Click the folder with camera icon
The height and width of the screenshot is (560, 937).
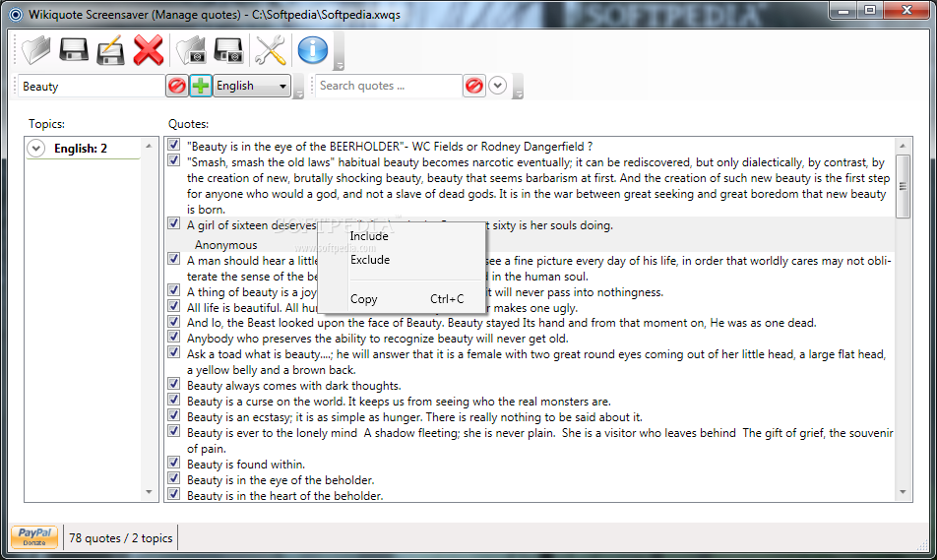(x=191, y=50)
